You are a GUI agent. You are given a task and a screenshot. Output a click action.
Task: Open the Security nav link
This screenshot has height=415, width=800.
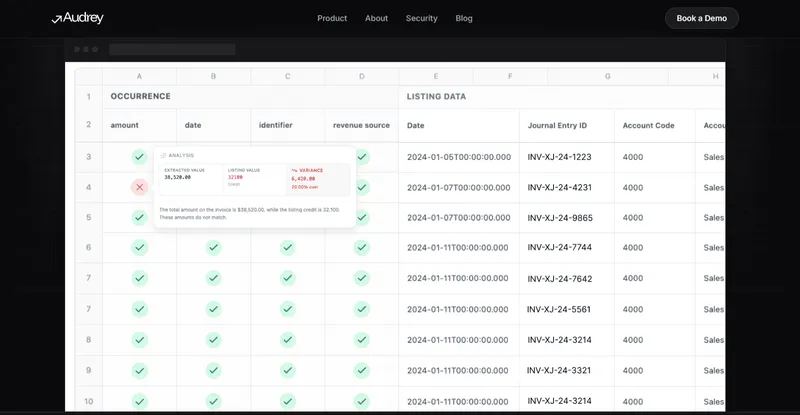click(x=421, y=18)
